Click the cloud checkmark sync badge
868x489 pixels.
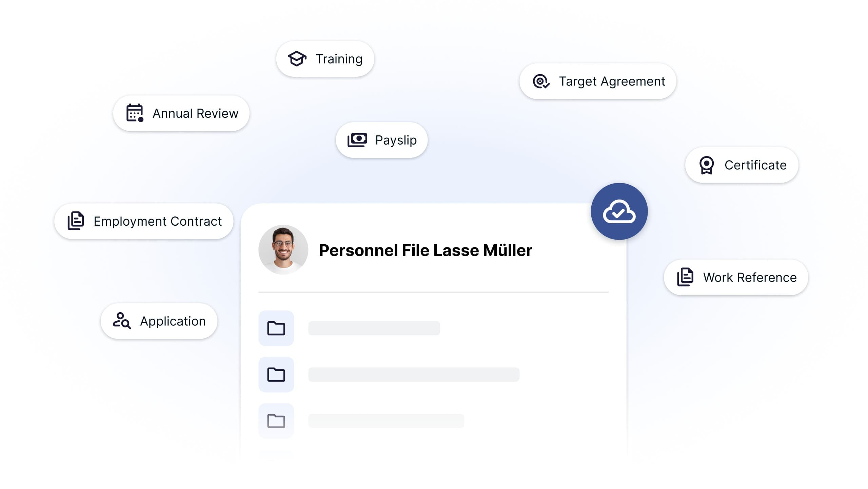619,211
